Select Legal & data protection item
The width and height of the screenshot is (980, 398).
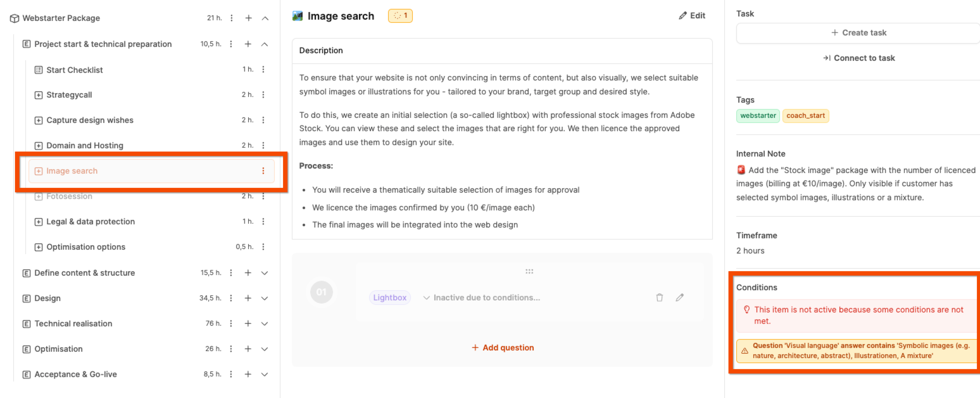[90, 222]
